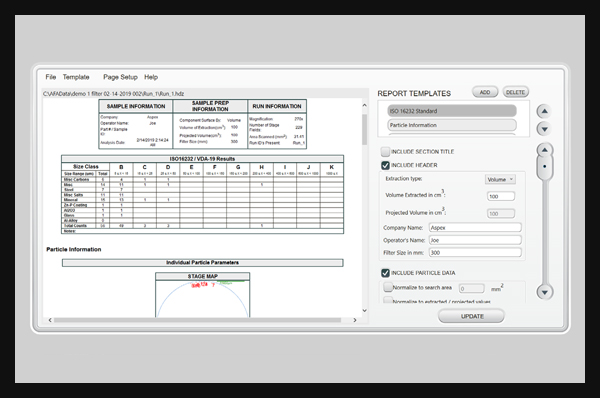Click the settings panel scroll up arrow

click(544, 150)
